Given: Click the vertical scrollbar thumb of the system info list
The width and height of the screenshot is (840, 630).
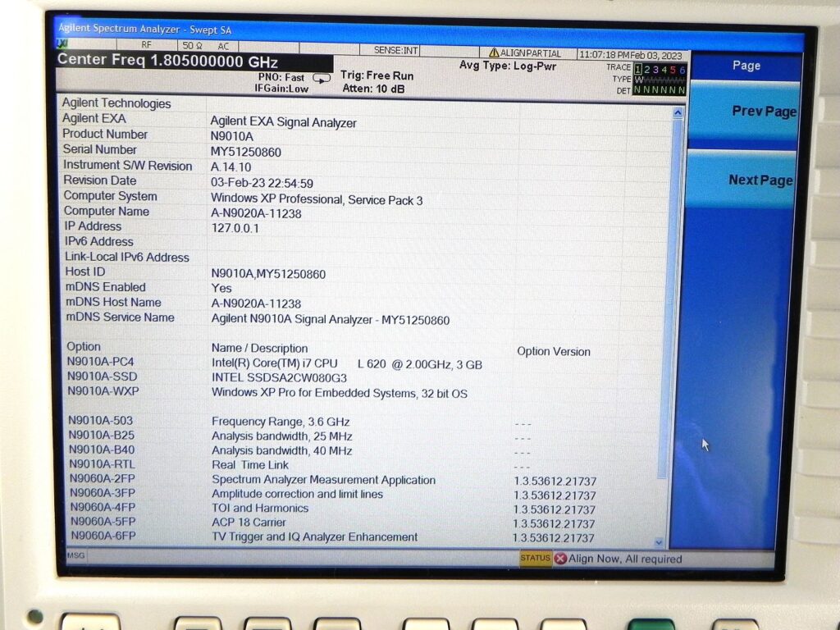Looking at the screenshot, I should [x=669, y=300].
